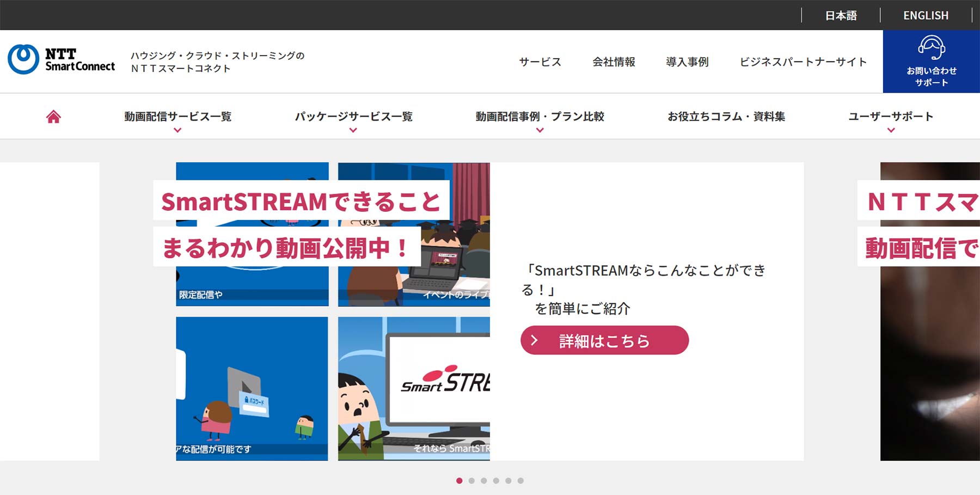The image size is (980, 495).
Task: Click ＮＴＴスマ slide headline
Action: click(x=919, y=200)
